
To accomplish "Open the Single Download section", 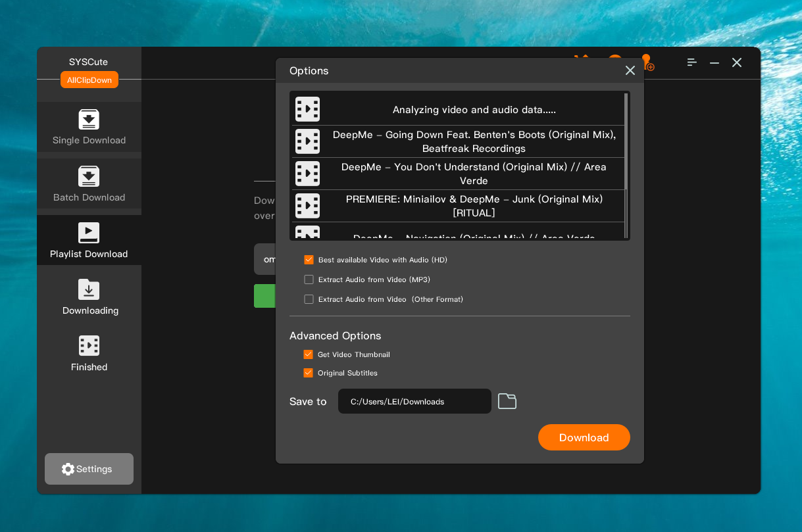I will click(89, 128).
